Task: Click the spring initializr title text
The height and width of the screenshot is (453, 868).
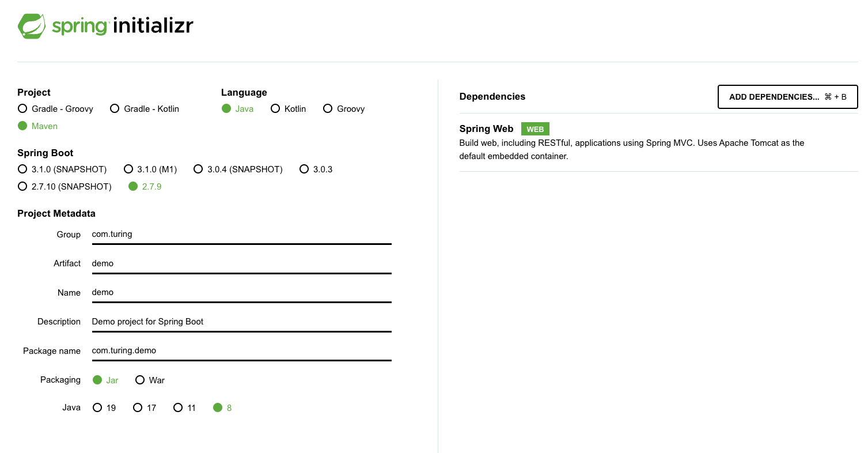Action: (123, 27)
